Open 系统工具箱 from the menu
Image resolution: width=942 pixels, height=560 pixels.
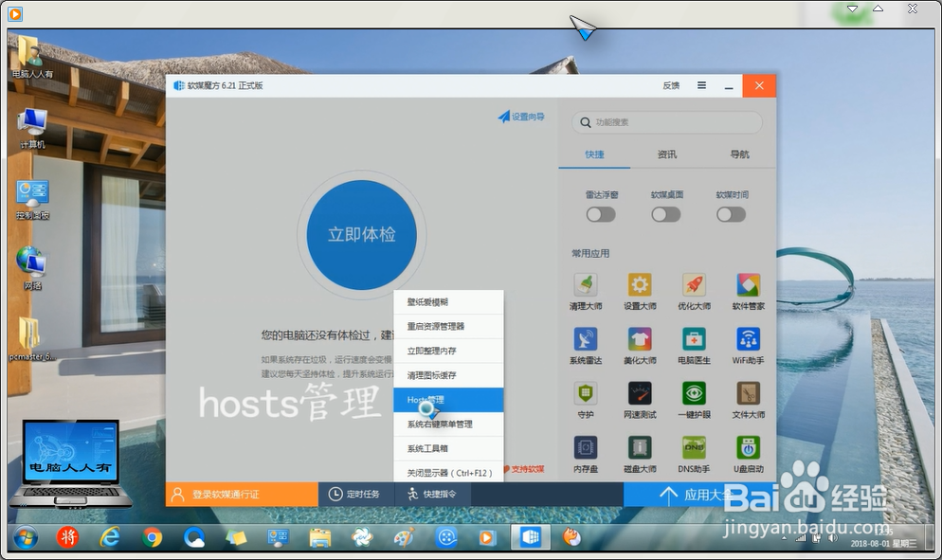click(x=448, y=449)
